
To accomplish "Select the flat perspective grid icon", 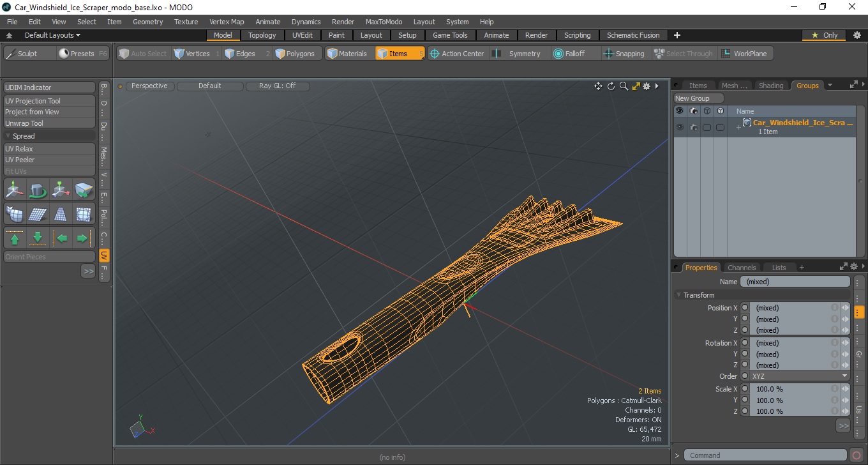I will click(38, 214).
